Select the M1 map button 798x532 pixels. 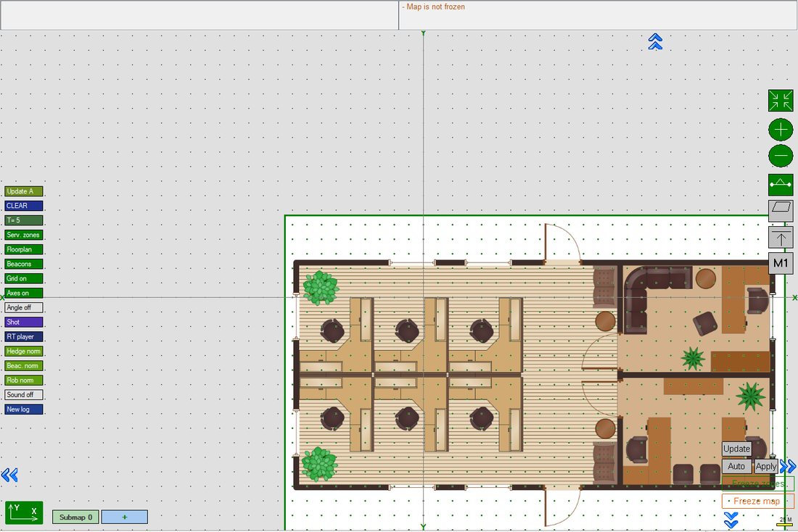coord(780,263)
